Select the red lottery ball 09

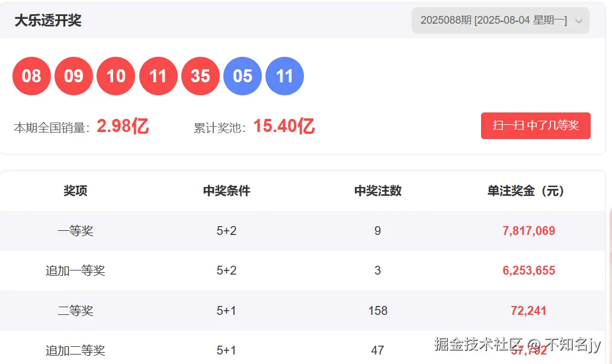pos(74,76)
